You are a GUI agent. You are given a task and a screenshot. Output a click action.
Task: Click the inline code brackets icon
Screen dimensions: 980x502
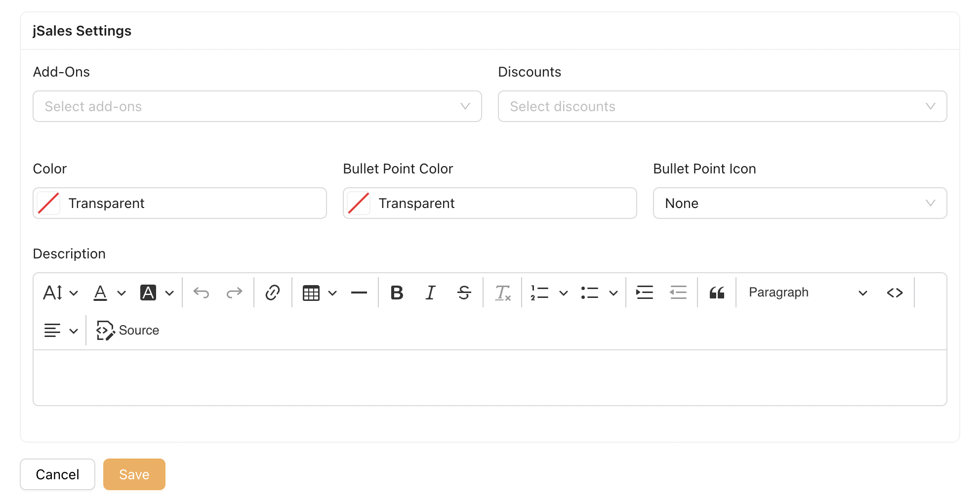[x=895, y=293]
